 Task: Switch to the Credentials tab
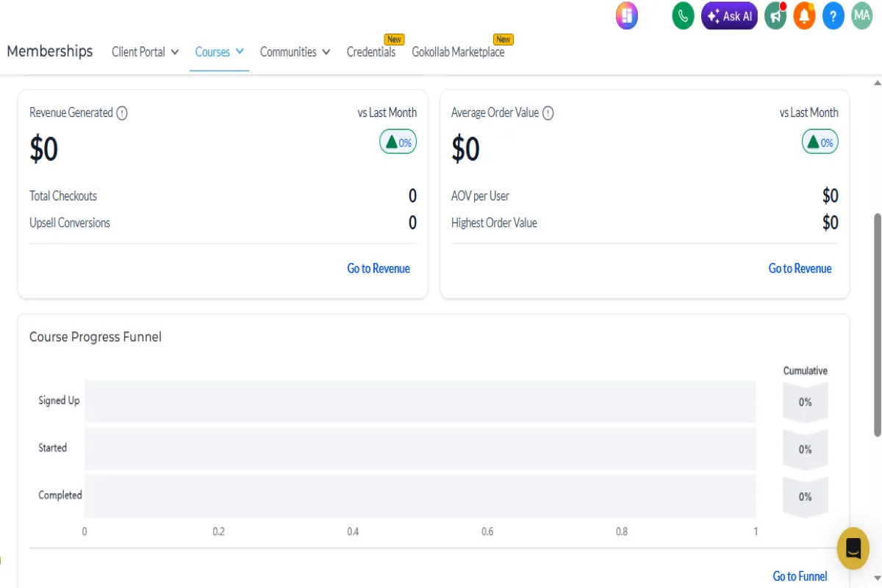(x=371, y=52)
